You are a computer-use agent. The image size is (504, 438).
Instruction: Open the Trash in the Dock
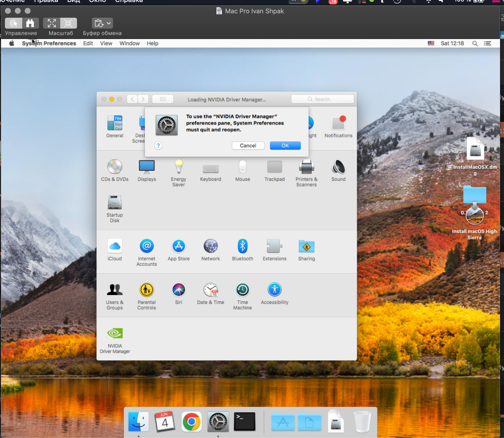click(362, 422)
